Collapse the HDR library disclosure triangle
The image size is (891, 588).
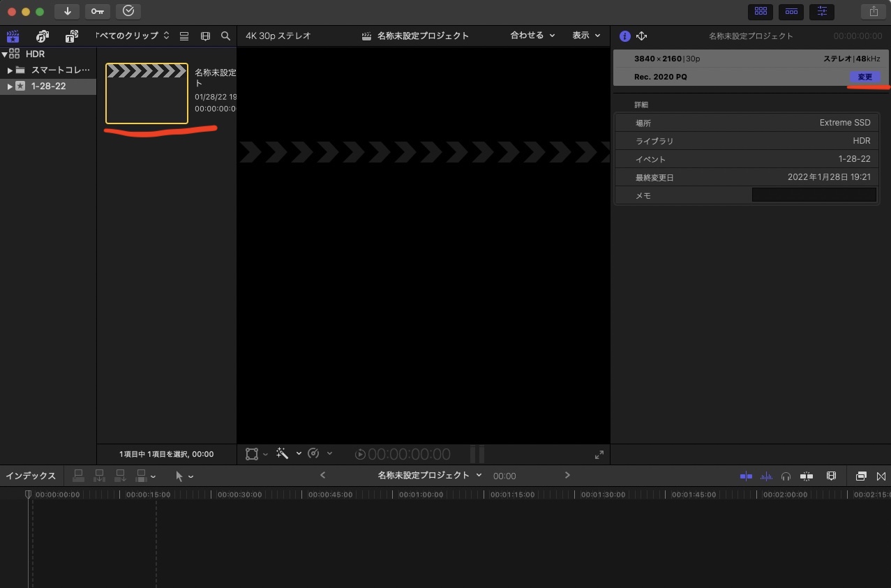[x=5, y=54]
